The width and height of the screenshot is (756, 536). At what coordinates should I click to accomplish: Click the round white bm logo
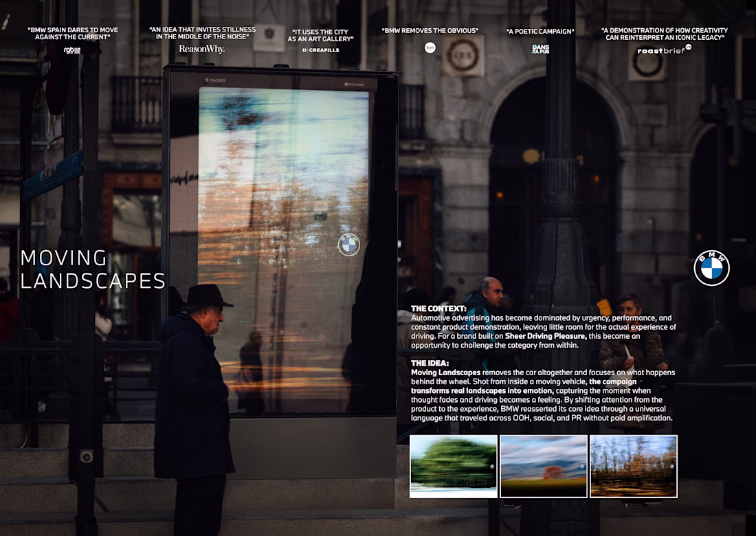pyautogui.click(x=430, y=47)
